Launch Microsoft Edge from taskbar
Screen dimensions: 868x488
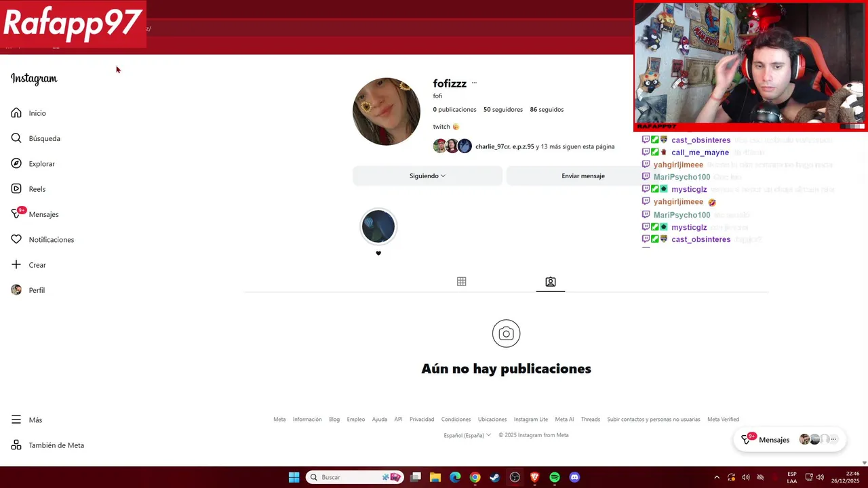(x=455, y=477)
